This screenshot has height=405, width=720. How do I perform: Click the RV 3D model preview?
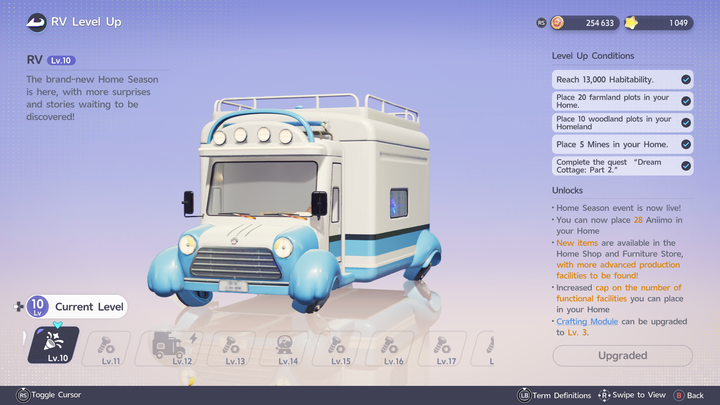(294, 202)
